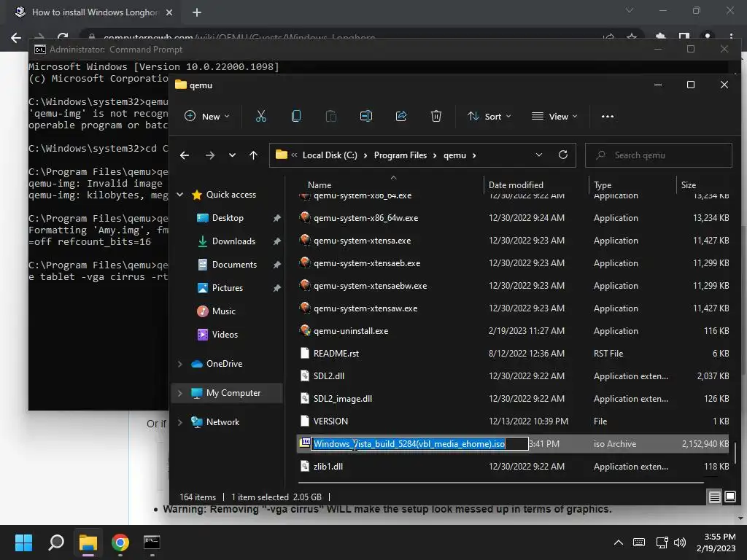747x560 pixels.
Task: Click Chrome extensions puzzle icon
Action: [661, 37]
